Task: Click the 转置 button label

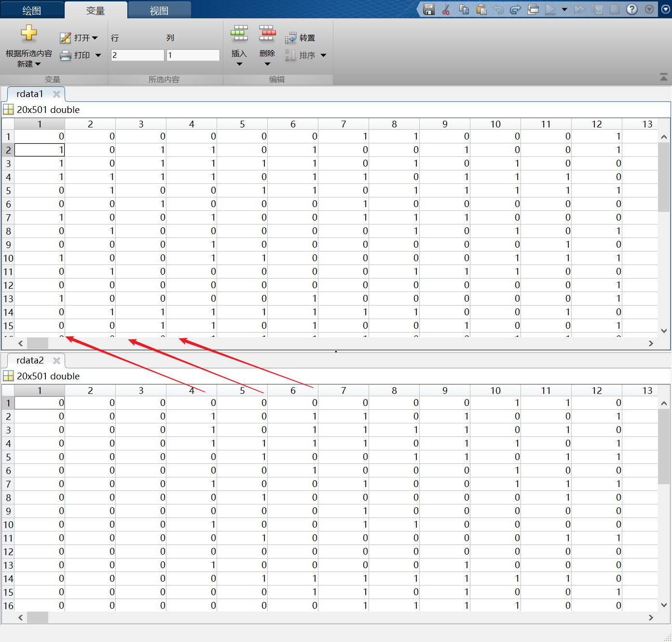Action: tap(307, 38)
